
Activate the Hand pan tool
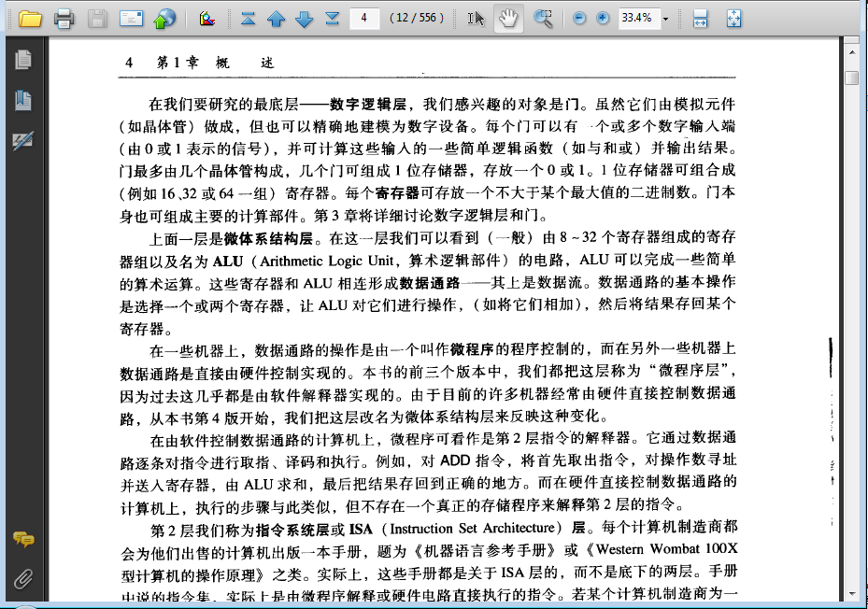pos(508,19)
